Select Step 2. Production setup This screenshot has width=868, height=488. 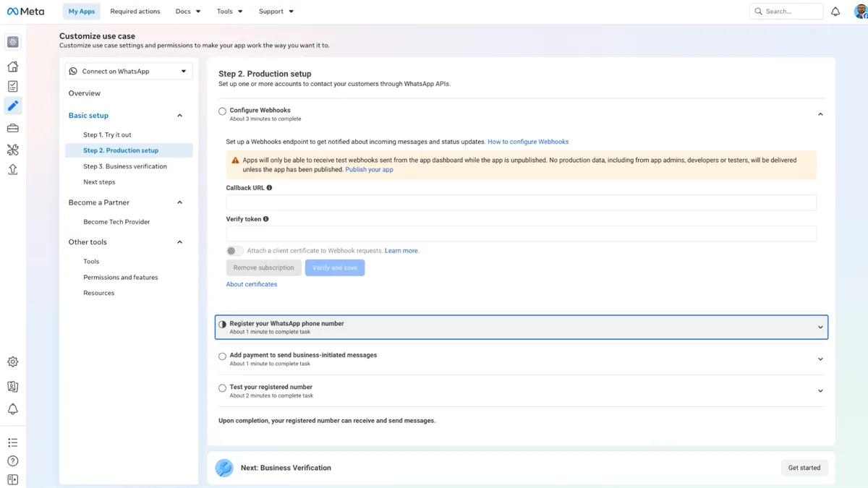pyautogui.click(x=129, y=150)
